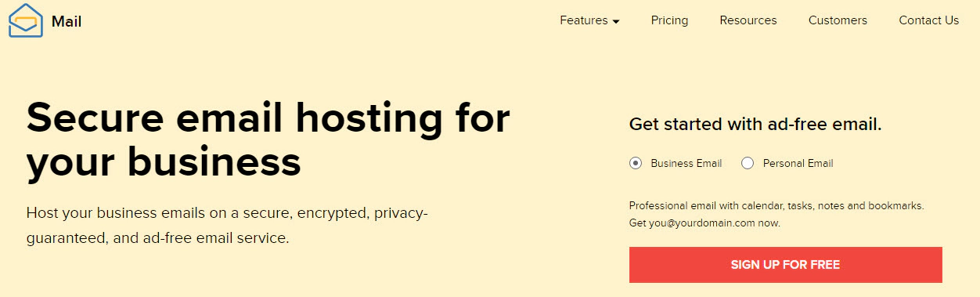The height and width of the screenshot is (297, 980).
Task: Open the Contact Us page
Action: [928, 20]
